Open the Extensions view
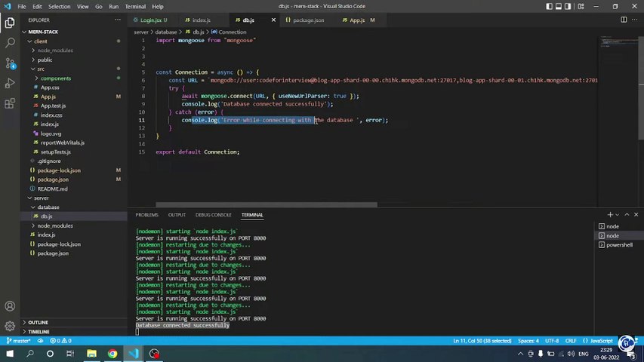Viewport: 644px width, 362px height. [10, 103]
